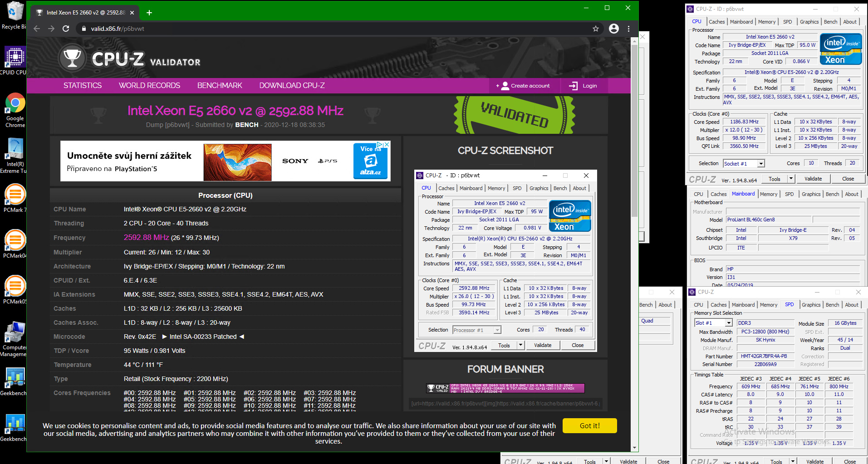Click the forum banner image
Image resolution: width=868 pixels, height=464 pixels.
click(x=505, y=388)
